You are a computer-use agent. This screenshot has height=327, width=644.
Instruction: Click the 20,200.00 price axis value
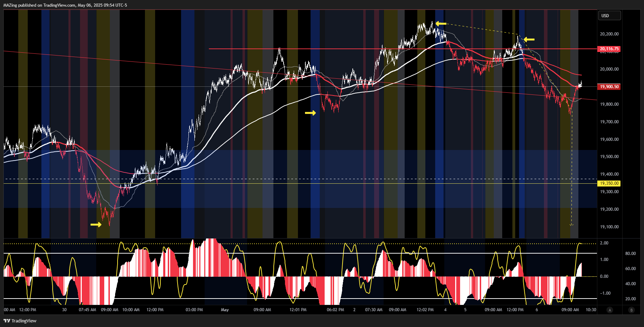(609, 34)
